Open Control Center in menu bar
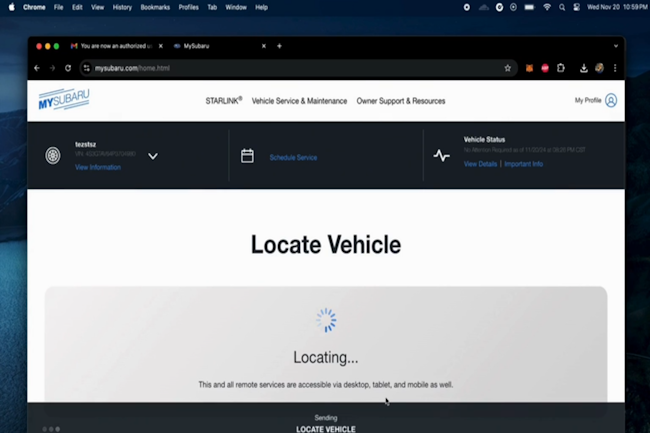The height and width of the screenshot is (433, 650). click(576, 7)
